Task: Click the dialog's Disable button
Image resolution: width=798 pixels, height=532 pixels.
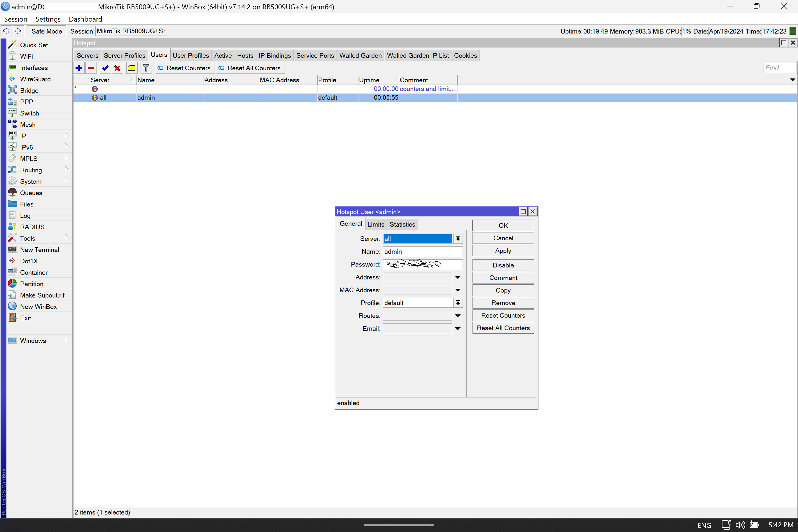Action: tap(503, 265)
